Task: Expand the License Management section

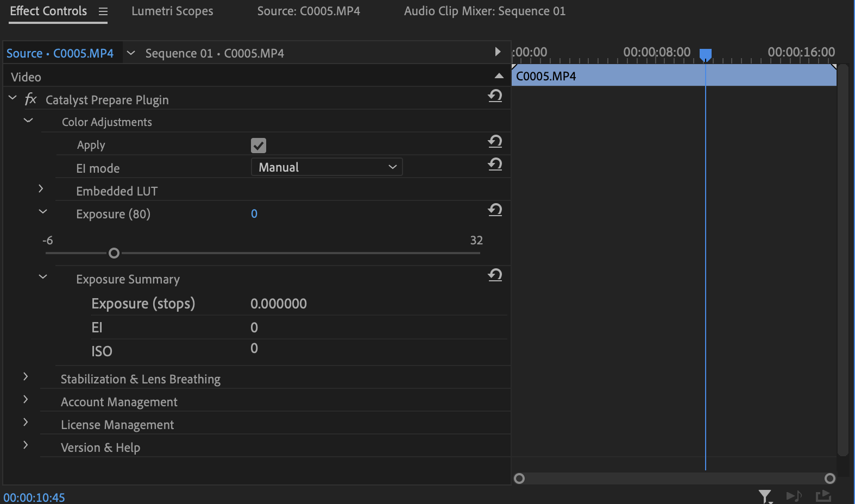Action: (x=26, y=423)
